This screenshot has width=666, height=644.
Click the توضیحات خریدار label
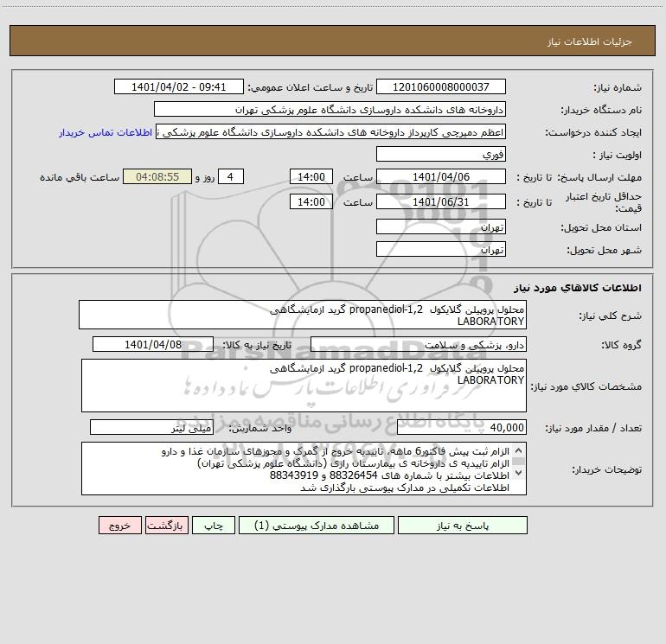point(607,469)
